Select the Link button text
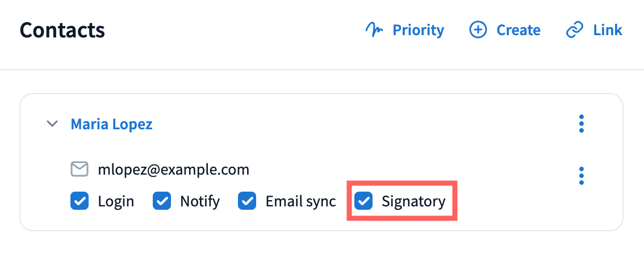The width and height of the screenshot is (644, 254). (x=608, y=30)
